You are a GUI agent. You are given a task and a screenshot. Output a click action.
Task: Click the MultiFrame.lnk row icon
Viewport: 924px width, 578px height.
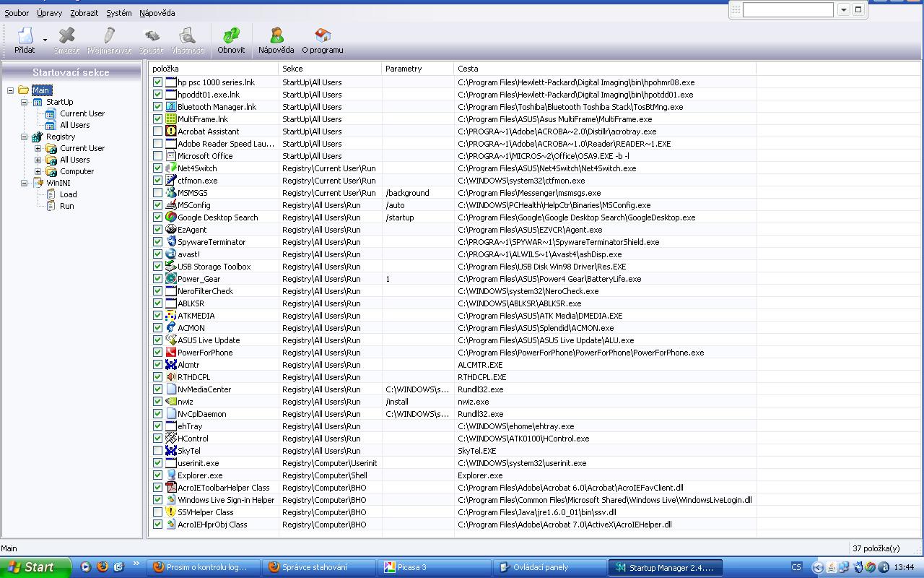[x=171, y=119]
